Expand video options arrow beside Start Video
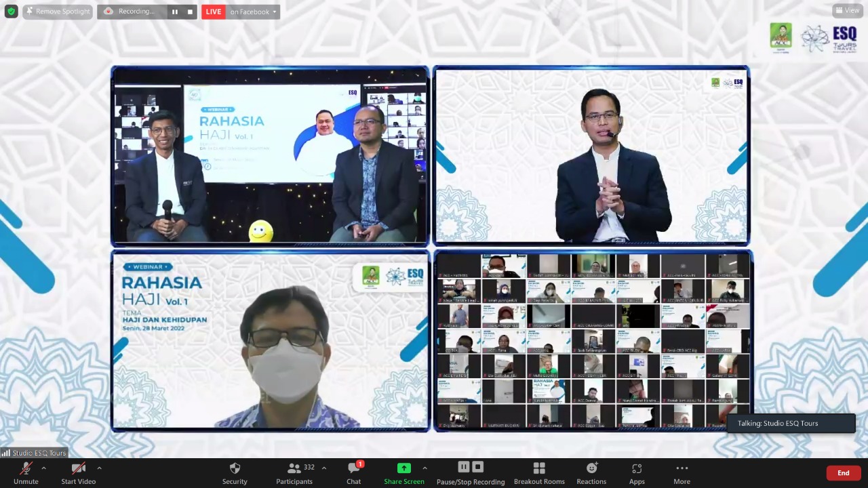Viewport: 868px width, 488px height. pos(99,468)
